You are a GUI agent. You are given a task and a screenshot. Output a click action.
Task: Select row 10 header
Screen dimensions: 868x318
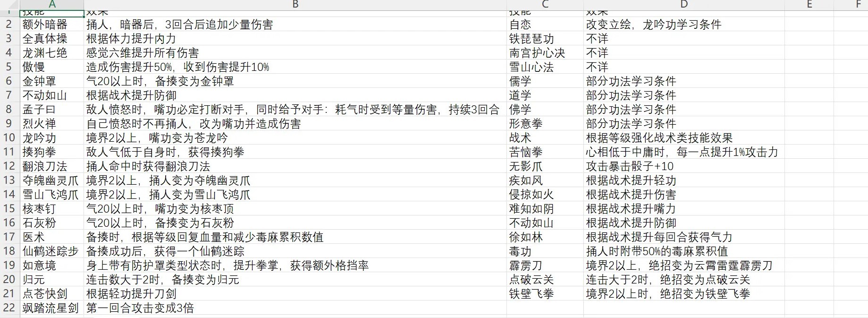tap(9, 138)
